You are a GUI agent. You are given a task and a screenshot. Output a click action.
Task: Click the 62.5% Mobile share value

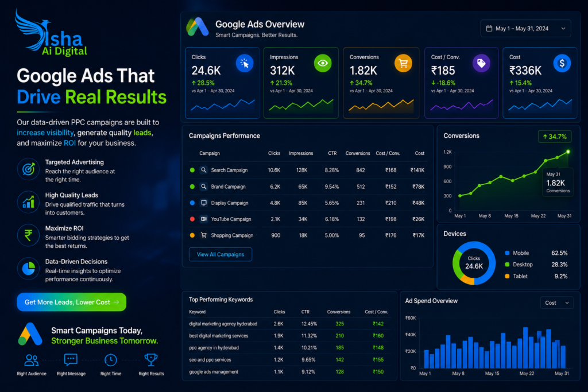[x=559, y=253]
